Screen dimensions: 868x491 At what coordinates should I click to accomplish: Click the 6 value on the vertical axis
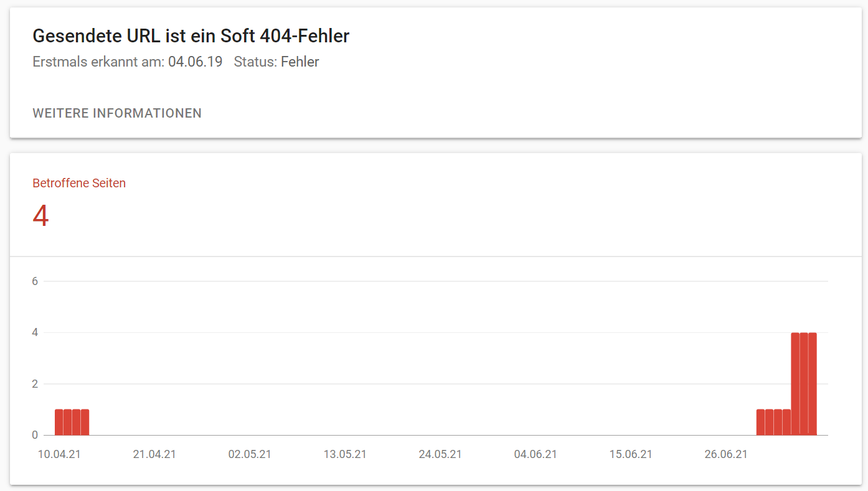[34, 281]
